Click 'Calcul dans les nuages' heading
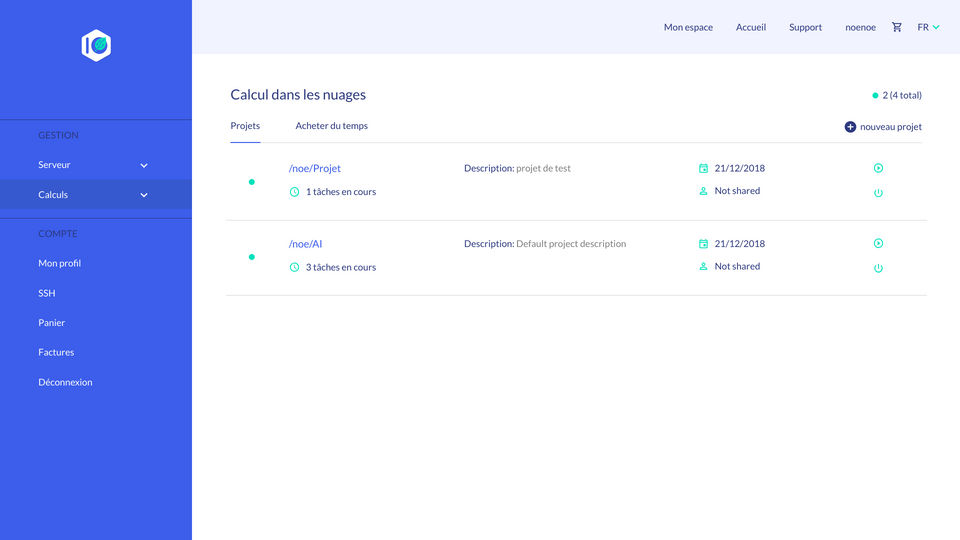 tap(298, 94)
